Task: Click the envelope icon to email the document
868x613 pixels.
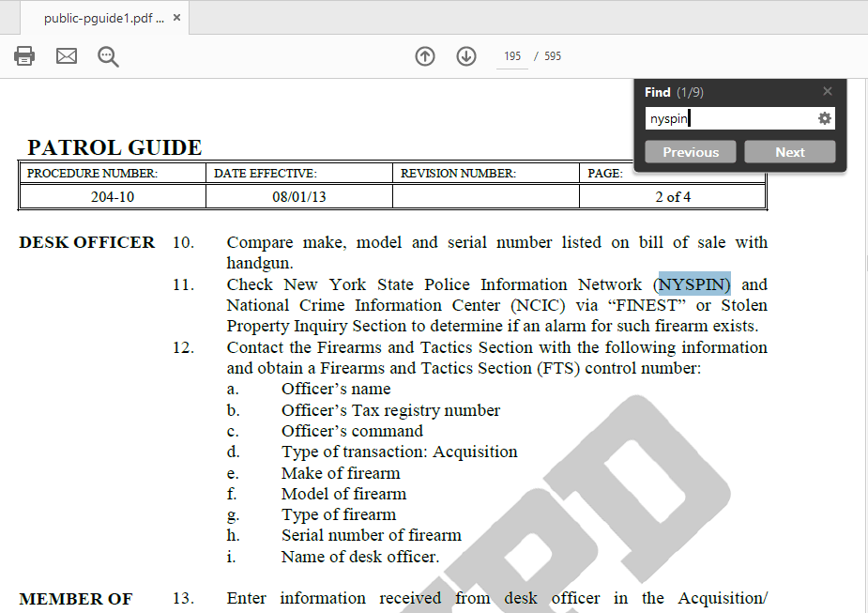Action: pos(67,56)
